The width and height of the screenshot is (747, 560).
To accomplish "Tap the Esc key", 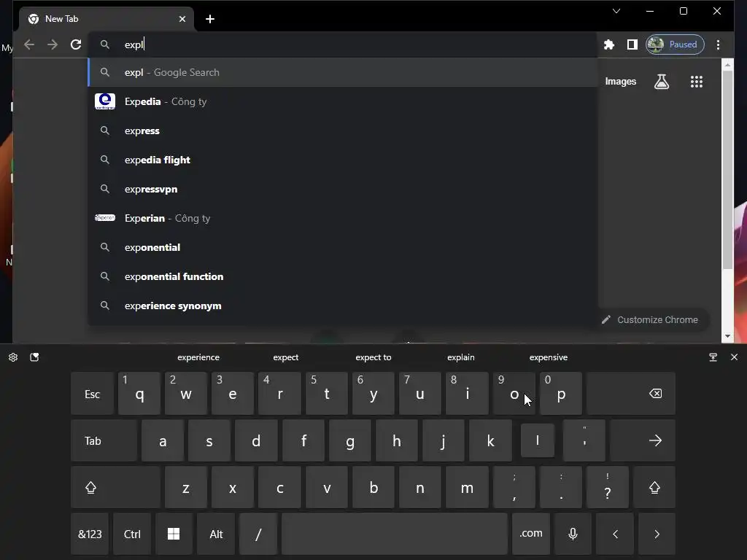I will click(x=93, y=393).
